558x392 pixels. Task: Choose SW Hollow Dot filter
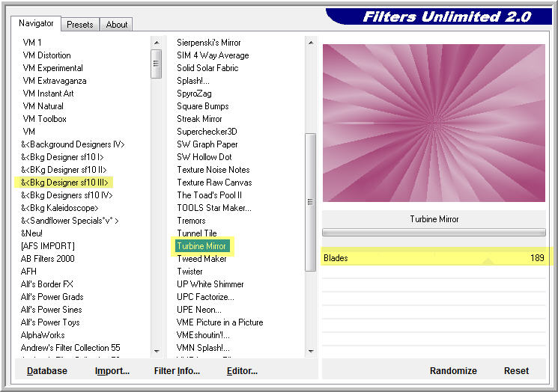coord(204,157)
